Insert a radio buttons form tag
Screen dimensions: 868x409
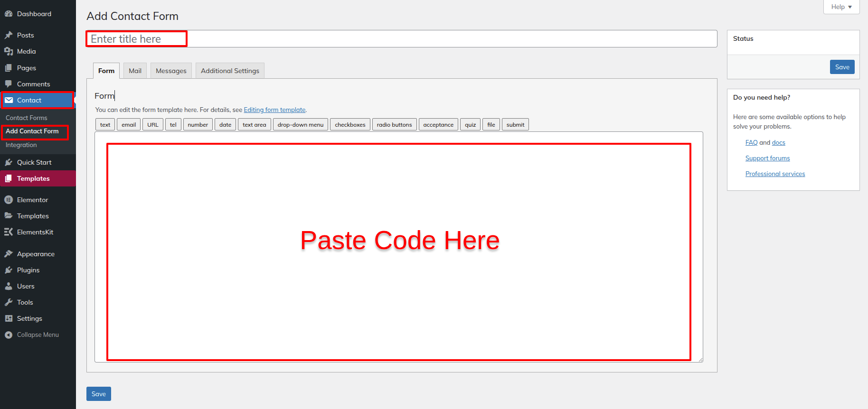[394, 125]
